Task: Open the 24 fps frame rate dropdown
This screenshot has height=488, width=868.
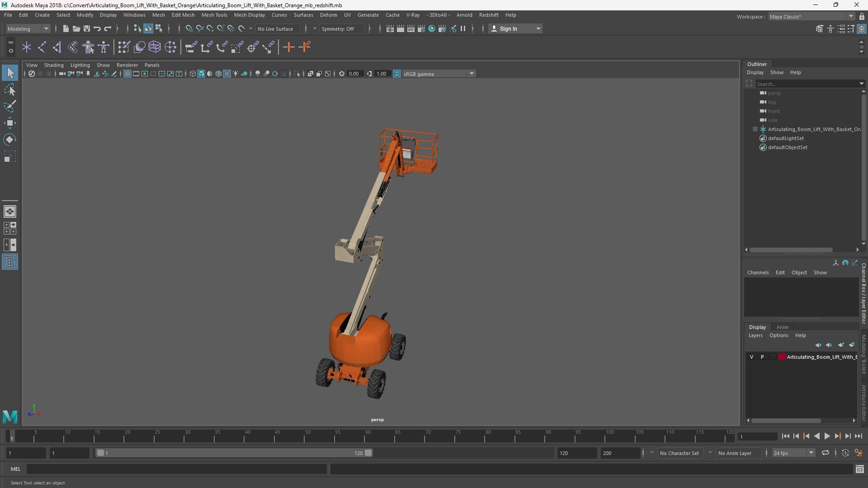Action: [793, 453]
